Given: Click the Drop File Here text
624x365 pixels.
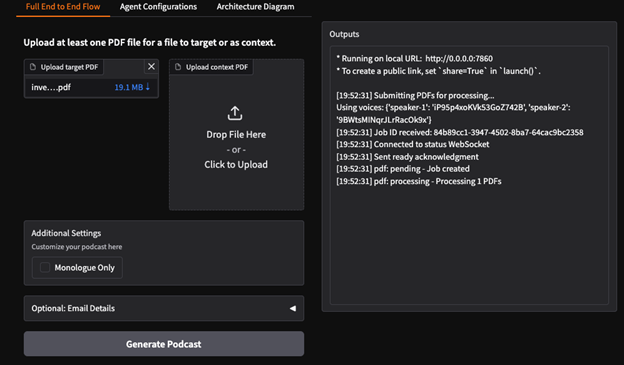Looking at the screenshot, I should [236, 135].
